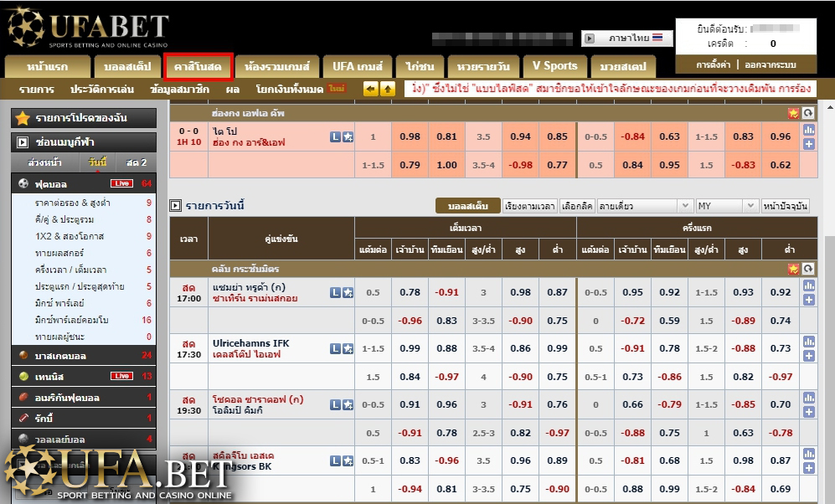Expand the บาสเกตบอล sport category
Viewport: 835px width, 504px height.
pos(84,356)
